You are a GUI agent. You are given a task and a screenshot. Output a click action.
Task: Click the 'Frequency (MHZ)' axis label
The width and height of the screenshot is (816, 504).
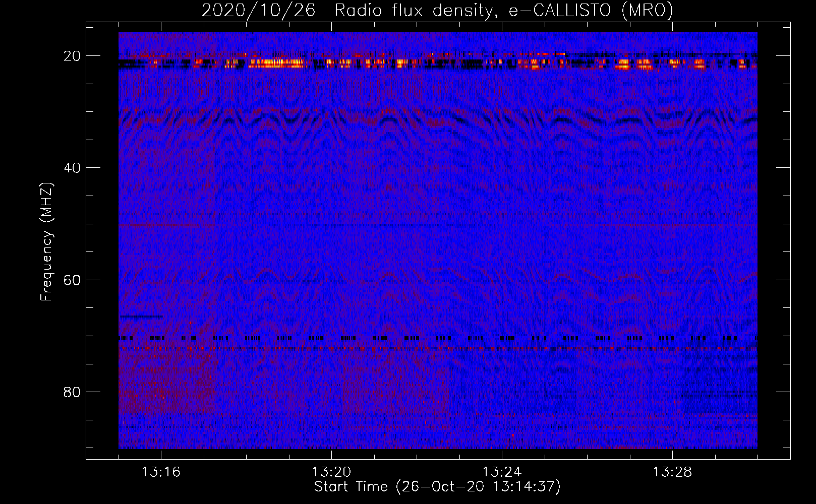(x=46, y=242)
